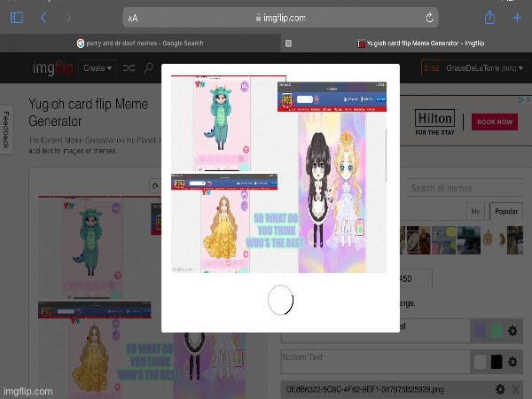The width and height of the screenshot is (532, 399).
Task: Click the 450 width value field
Action: [416, 278]
